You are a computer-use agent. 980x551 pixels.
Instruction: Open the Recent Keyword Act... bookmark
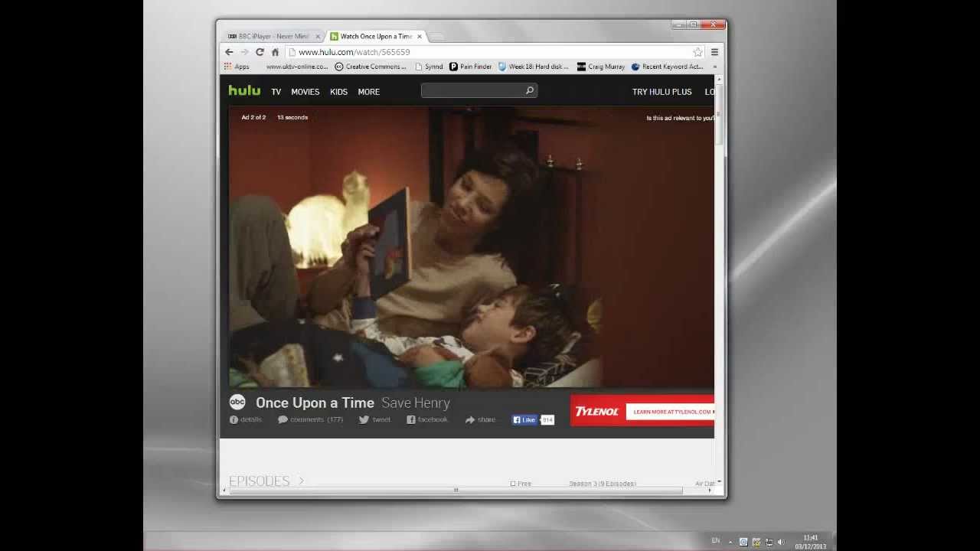[667, 67]
